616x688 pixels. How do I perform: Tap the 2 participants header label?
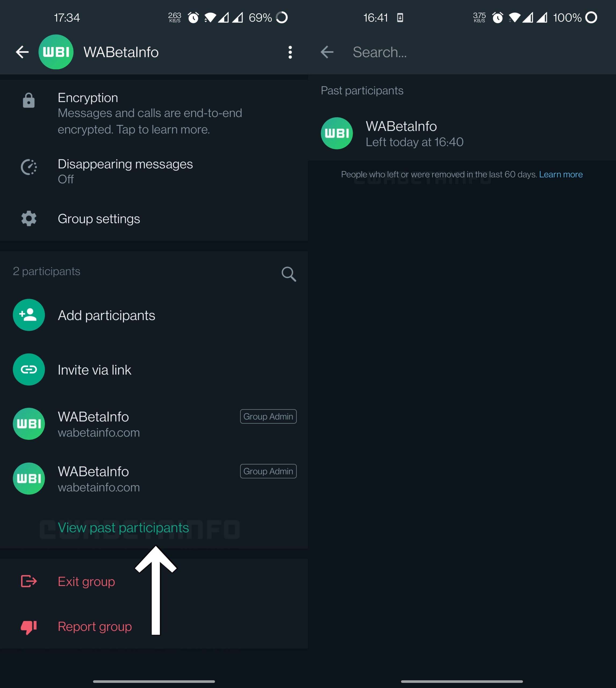[47, 271]
